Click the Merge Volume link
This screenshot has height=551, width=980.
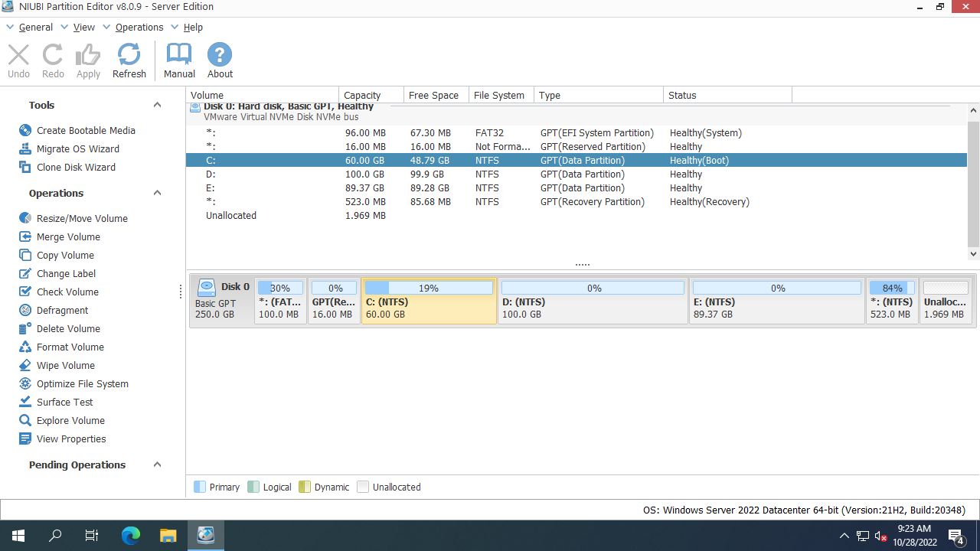(68, 237)
